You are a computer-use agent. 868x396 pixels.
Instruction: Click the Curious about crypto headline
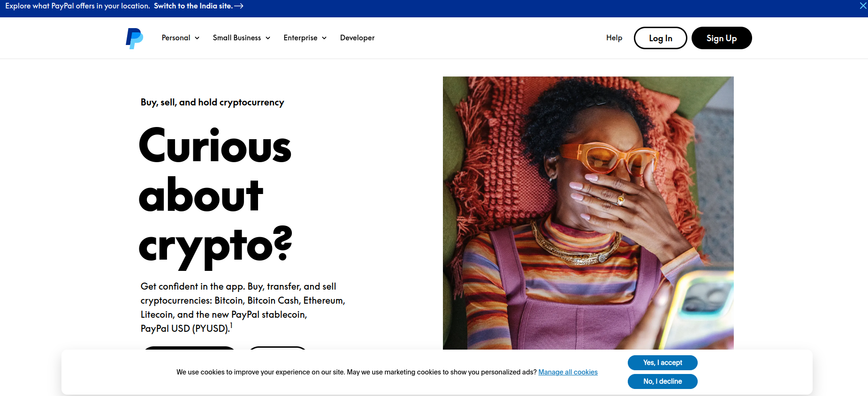point(215,194)
